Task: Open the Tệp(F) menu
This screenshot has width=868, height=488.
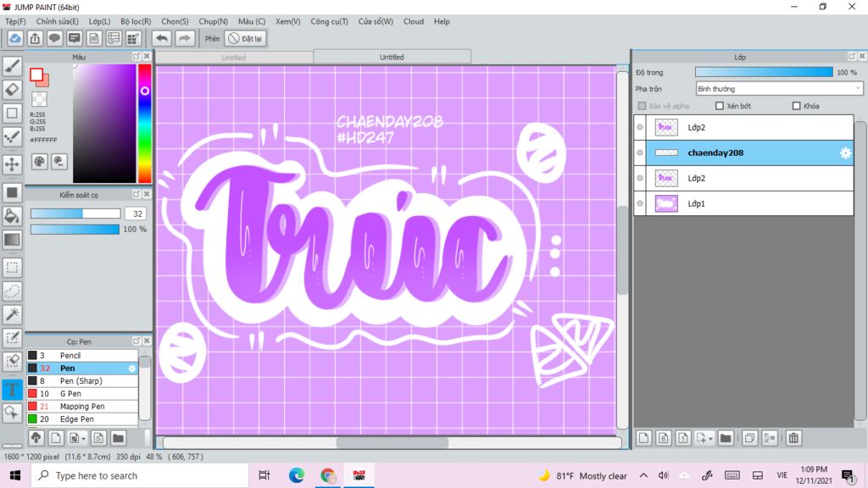Action: tap(15, 21)
